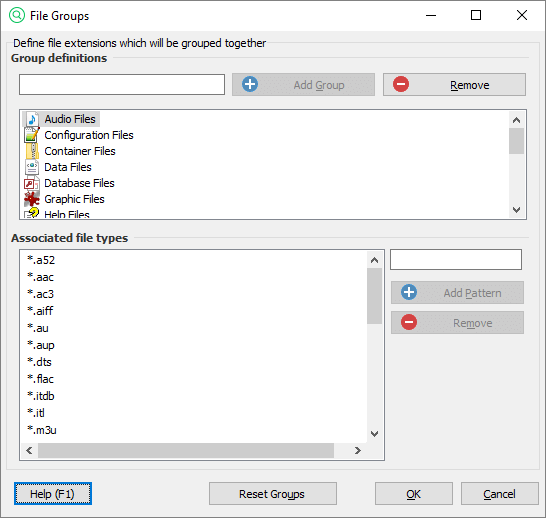Select the *.au pattern
Viewport: 546px width, 518px height.
click(x=38, y=328)
